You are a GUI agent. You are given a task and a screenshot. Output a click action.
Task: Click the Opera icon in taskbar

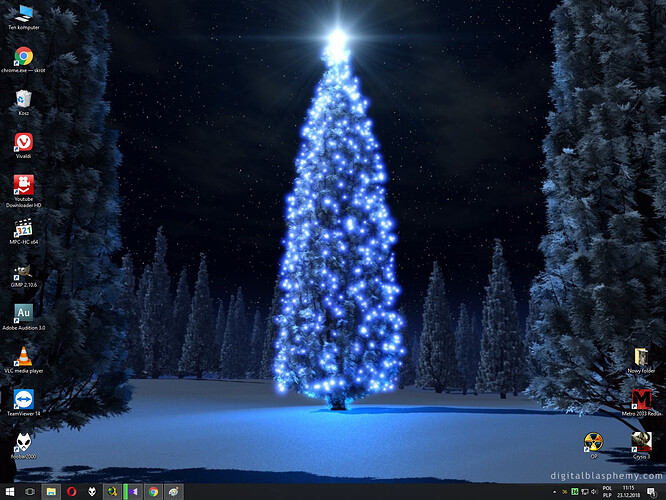(x=71, y=492)
